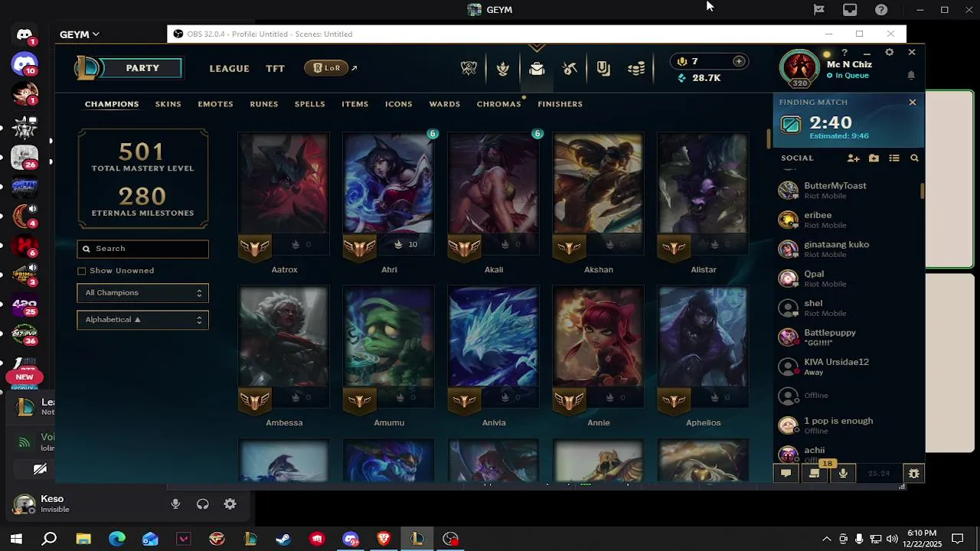This screenshot has width=980, height=551.
Task: Open the help question mark icon
Action: (844, 52)
